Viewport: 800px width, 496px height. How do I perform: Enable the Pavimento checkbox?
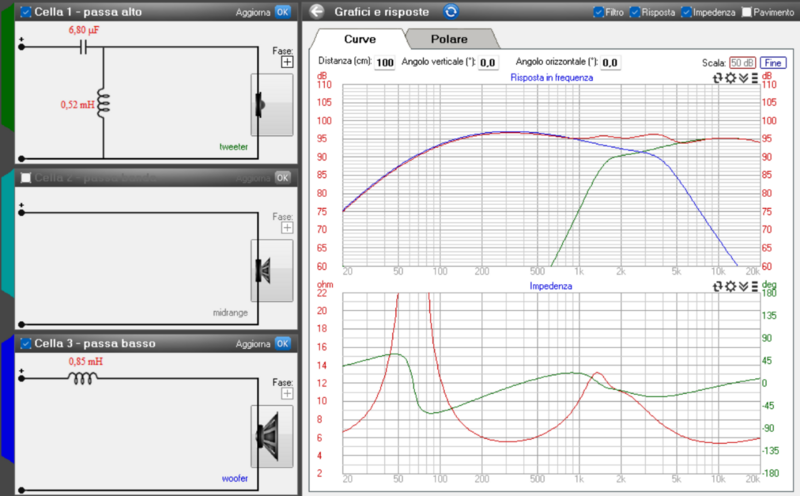click(x=746, y=13)
